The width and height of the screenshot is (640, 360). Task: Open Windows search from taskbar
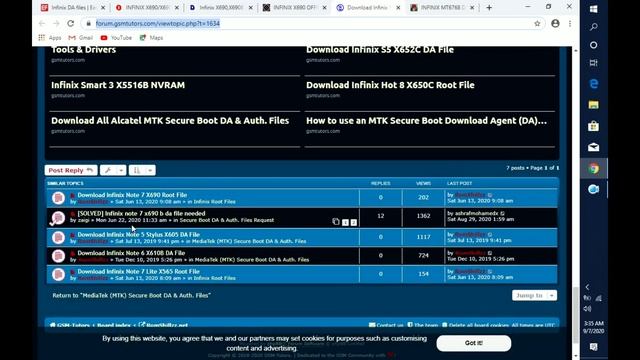tap(594, 27)
